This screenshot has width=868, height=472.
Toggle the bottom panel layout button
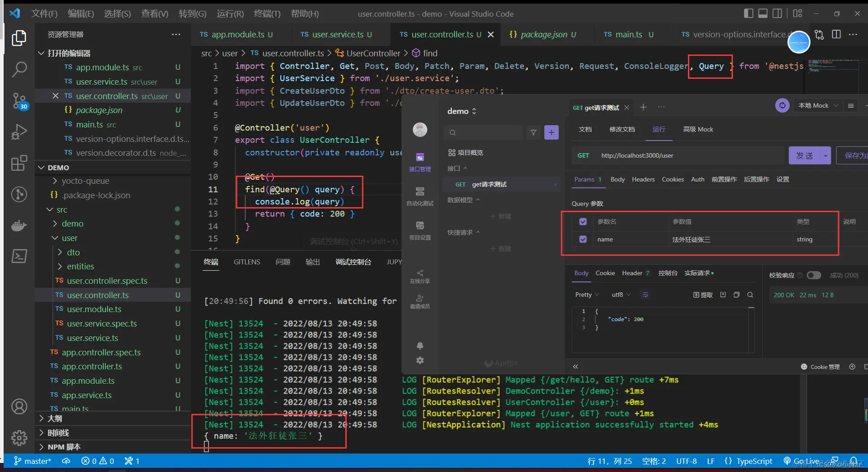[x=763, y=14]
